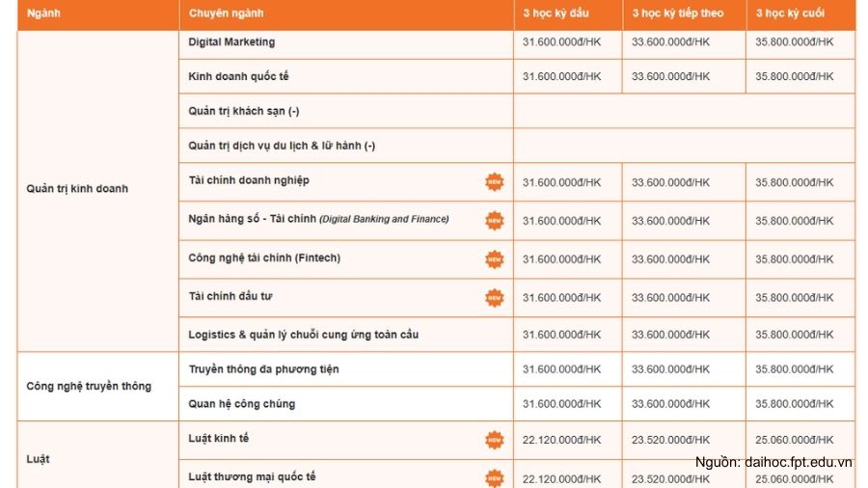
Task: Click Fintech last-term fee 35.800.000đ/HK
Action: pos(795,259)
